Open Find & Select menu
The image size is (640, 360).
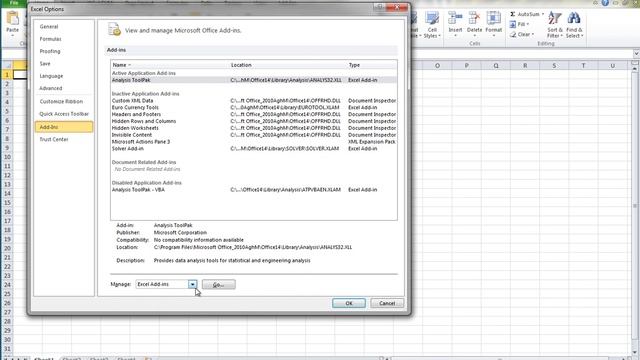[x=574, y=24]
